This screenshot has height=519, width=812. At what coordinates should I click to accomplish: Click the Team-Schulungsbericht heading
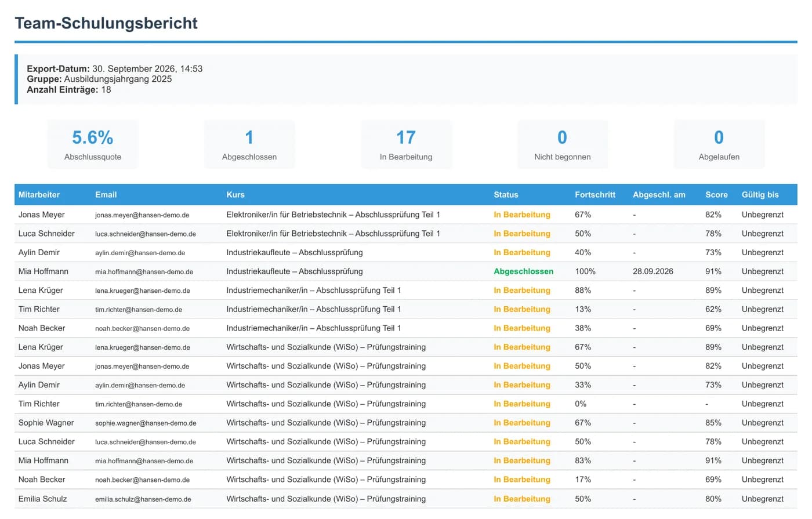pyautogui.click(x=106, y=23)
